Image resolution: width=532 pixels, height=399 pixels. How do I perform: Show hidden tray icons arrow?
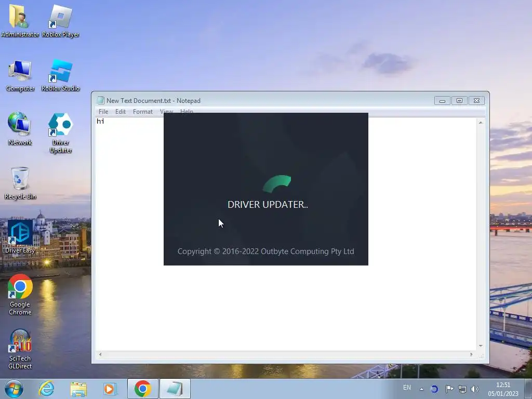pyautogui.click(x=421, y=389)
